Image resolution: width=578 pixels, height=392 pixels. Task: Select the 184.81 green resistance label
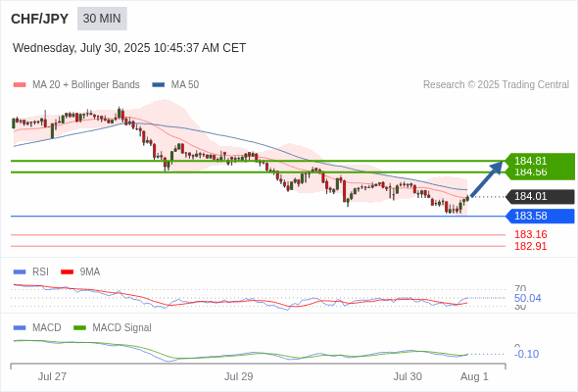[530, 161]
